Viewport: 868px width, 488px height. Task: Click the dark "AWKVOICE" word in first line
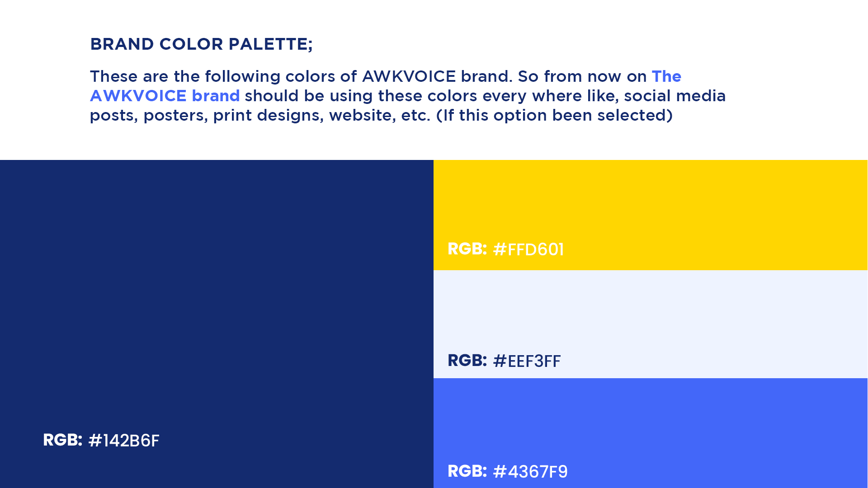[x=409, y=76]
